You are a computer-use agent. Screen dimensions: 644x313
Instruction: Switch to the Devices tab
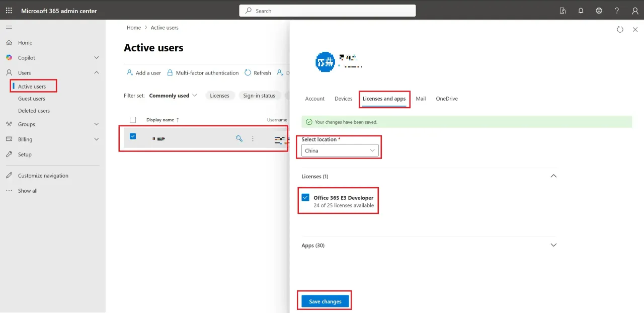344,99
